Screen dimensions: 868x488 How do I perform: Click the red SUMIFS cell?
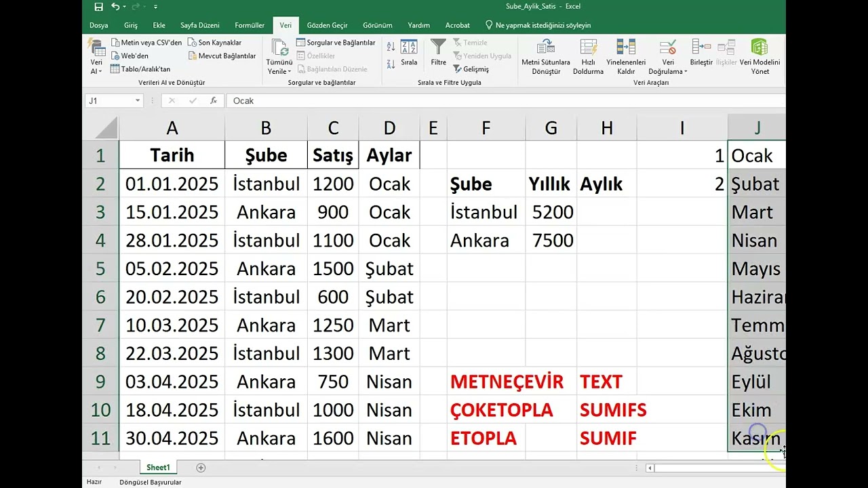(613, 410)
